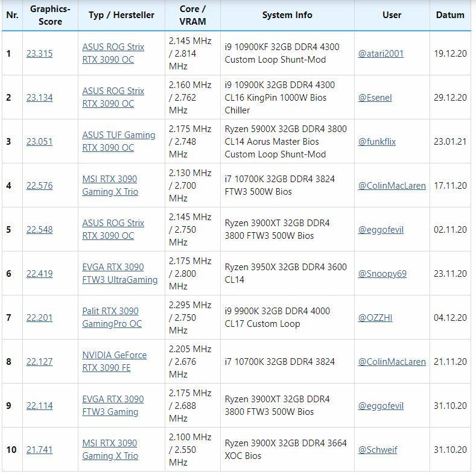The width and height of the screenshot is (476, 474).
Task: Select clock cell '2.205 MHz / 2.676 MHz'
Action: click(192, 361)
